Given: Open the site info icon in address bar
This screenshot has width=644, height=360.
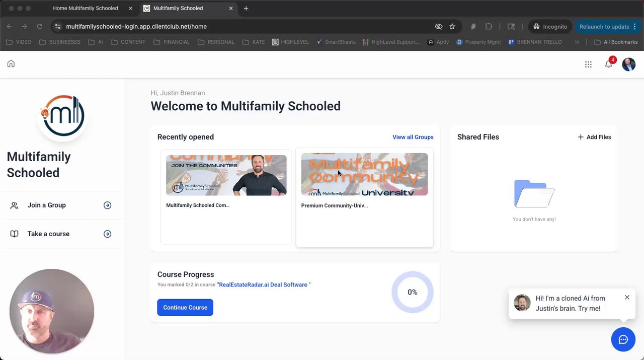Looking at the screenshot, I should pos(57,26).
